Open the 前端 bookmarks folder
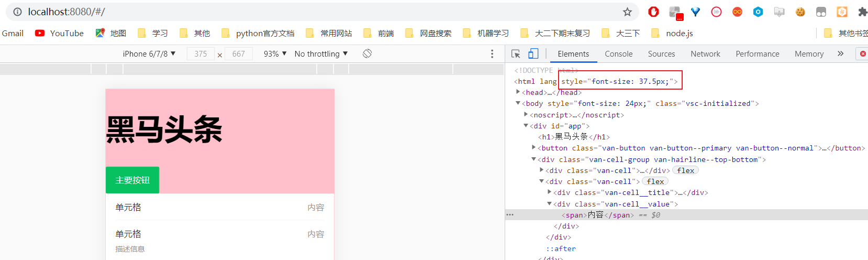Viewport: 868px width, 260px height. point(379,33)
